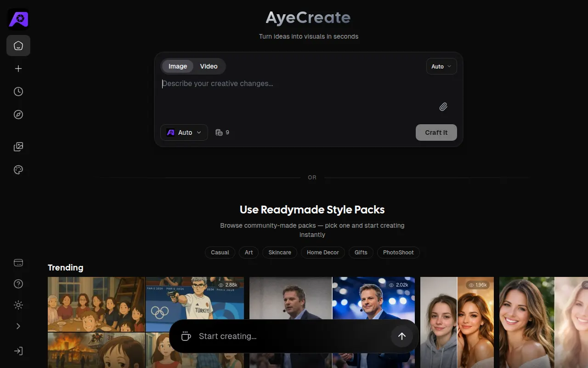Open the History clock icon
This screenshot has height=368, width=588.
(x=18, y=92)
